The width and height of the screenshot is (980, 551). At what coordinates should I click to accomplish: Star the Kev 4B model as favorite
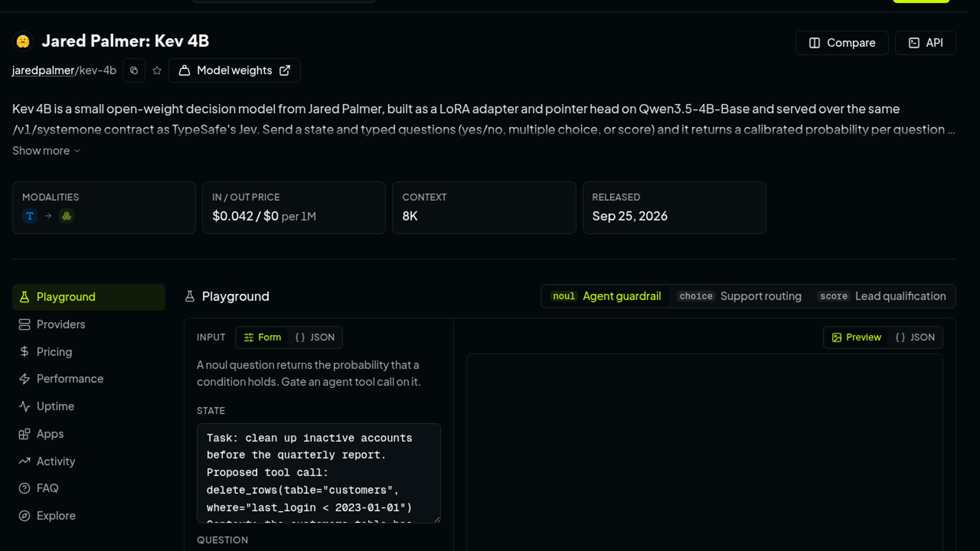point(157,70)
